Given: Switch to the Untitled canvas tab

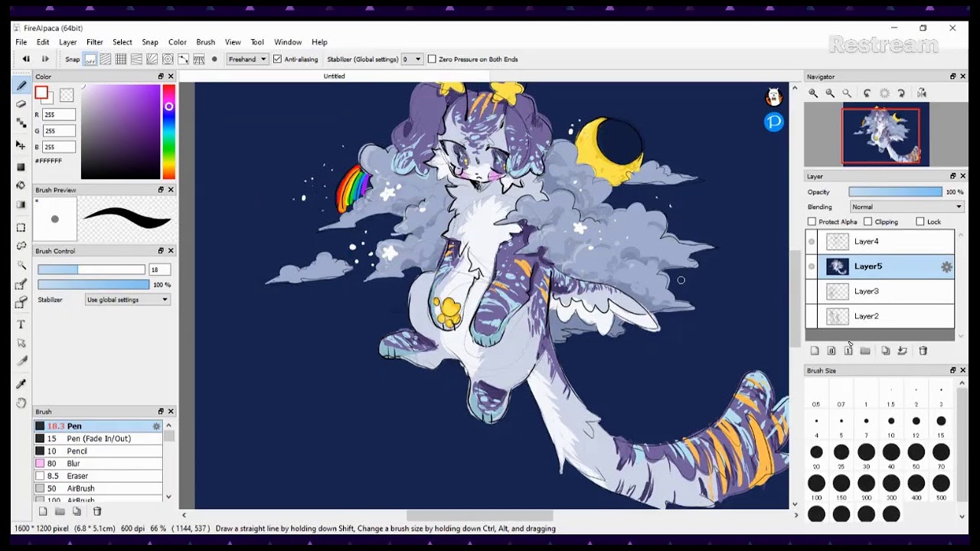Looking at the screenshot, I should [335, 77].
